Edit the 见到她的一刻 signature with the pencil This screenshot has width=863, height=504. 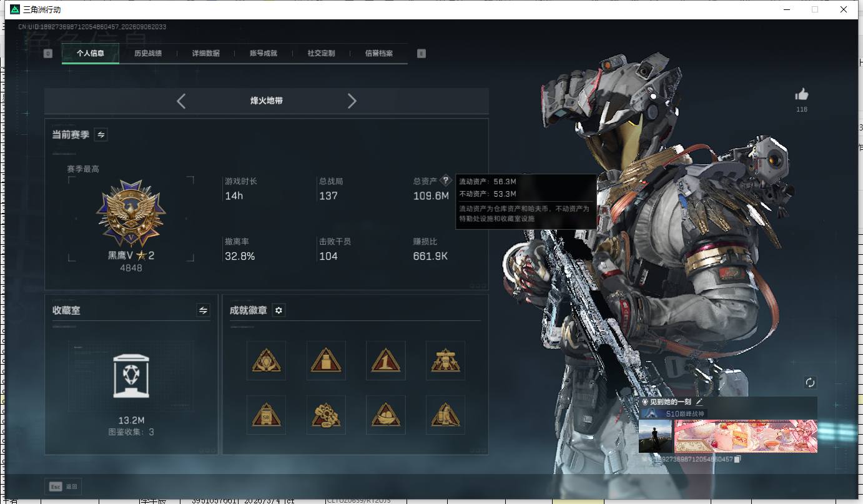(699, 403)
